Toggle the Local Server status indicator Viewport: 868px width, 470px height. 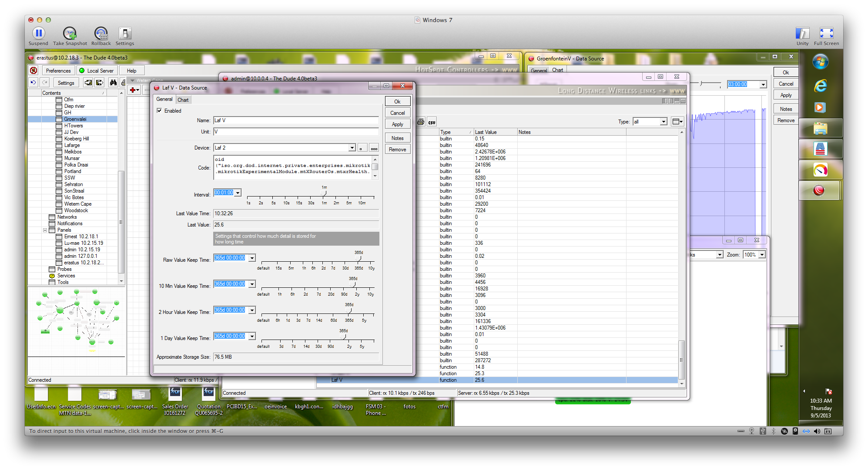coord(81,70)
